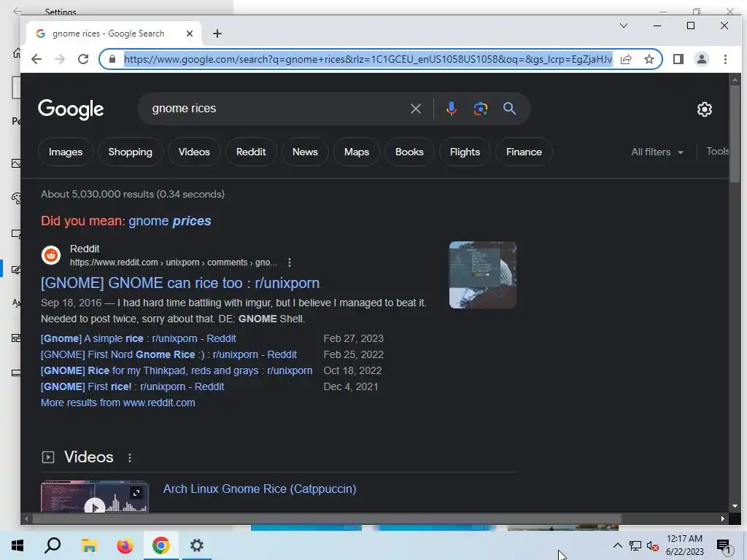Open 'Arch Linux Gnome Rice (Catppuccin)' video

(x=260, y=489)
